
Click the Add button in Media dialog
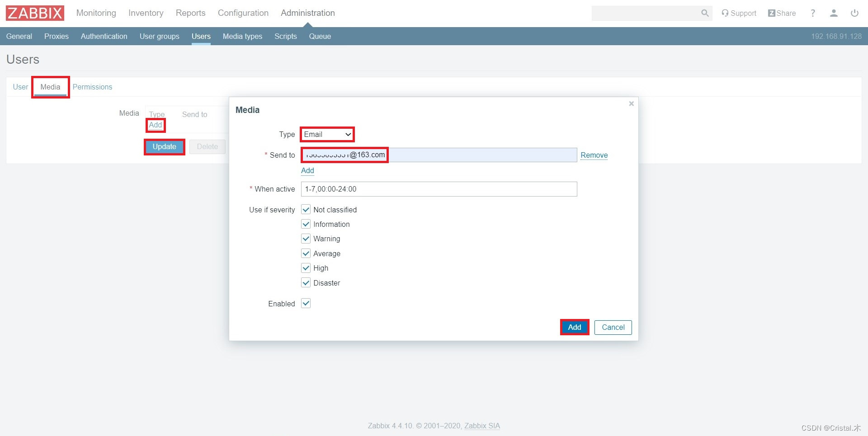point(575,327)
